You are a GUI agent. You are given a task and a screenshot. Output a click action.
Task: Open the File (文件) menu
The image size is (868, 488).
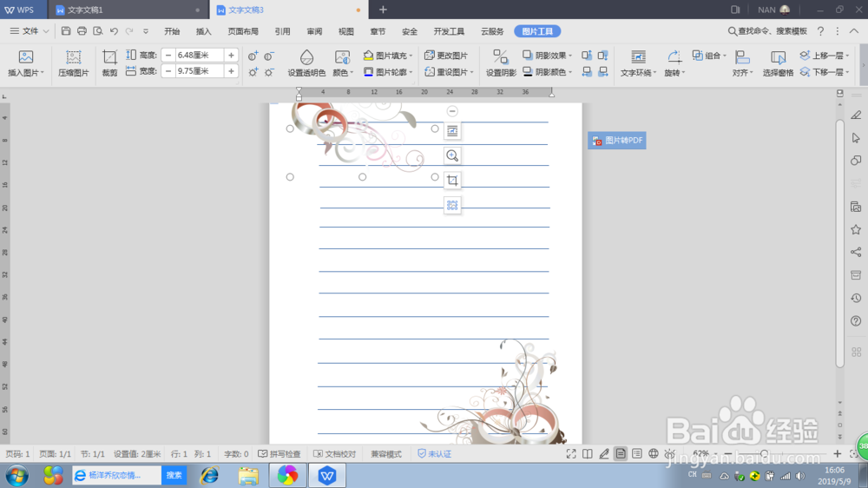pos(30,31)
